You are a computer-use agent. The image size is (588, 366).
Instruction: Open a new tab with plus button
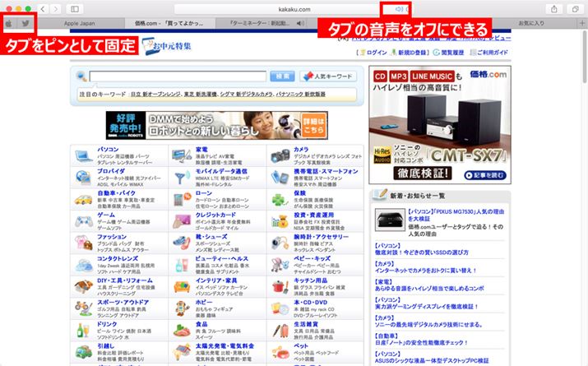(582, 23)
